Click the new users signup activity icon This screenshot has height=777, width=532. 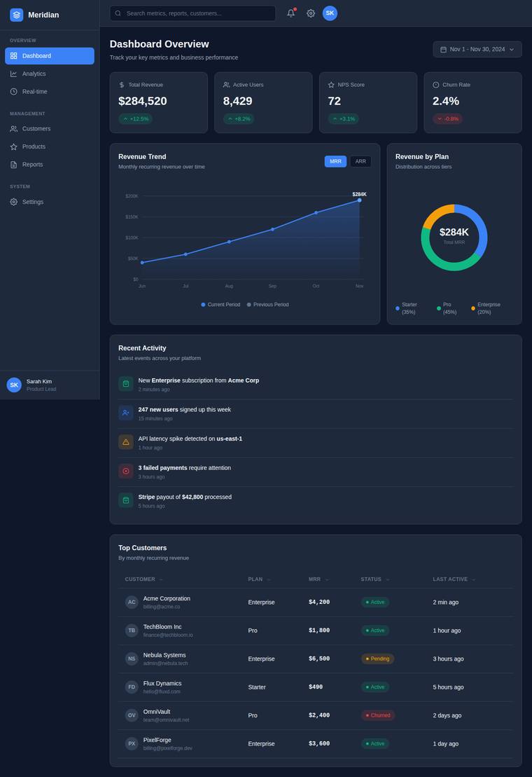(x=126, y=413)
